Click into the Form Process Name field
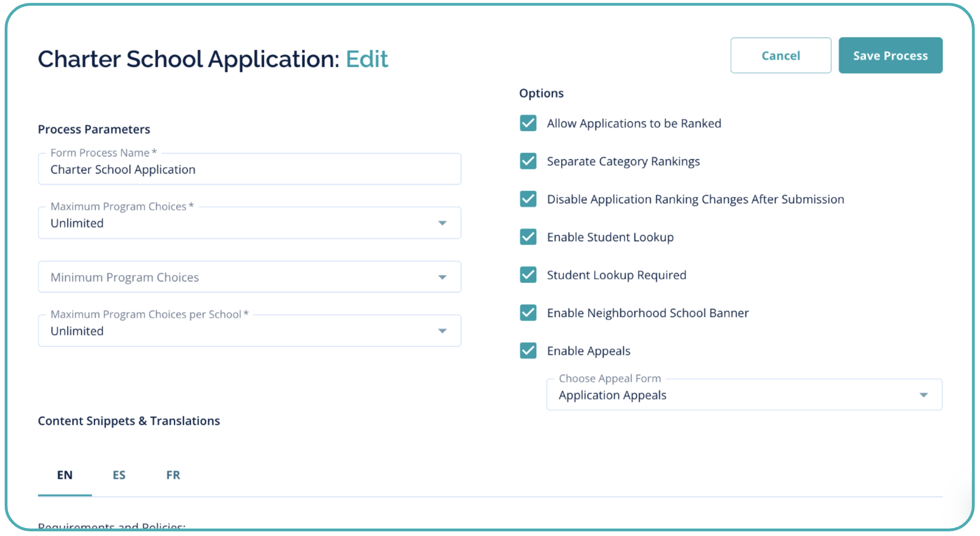Screen dimensions: 980x536 pyautogui.click(x=249, y=169)
